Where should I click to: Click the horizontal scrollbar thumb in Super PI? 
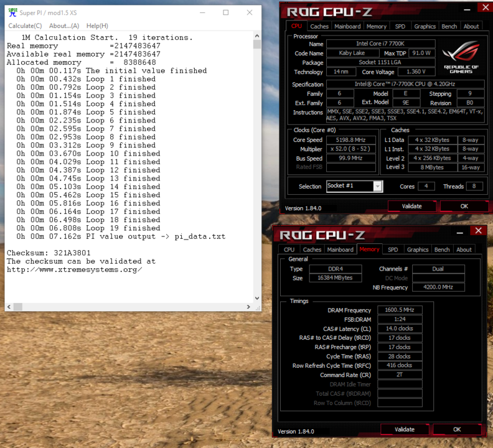click(18, 307)
